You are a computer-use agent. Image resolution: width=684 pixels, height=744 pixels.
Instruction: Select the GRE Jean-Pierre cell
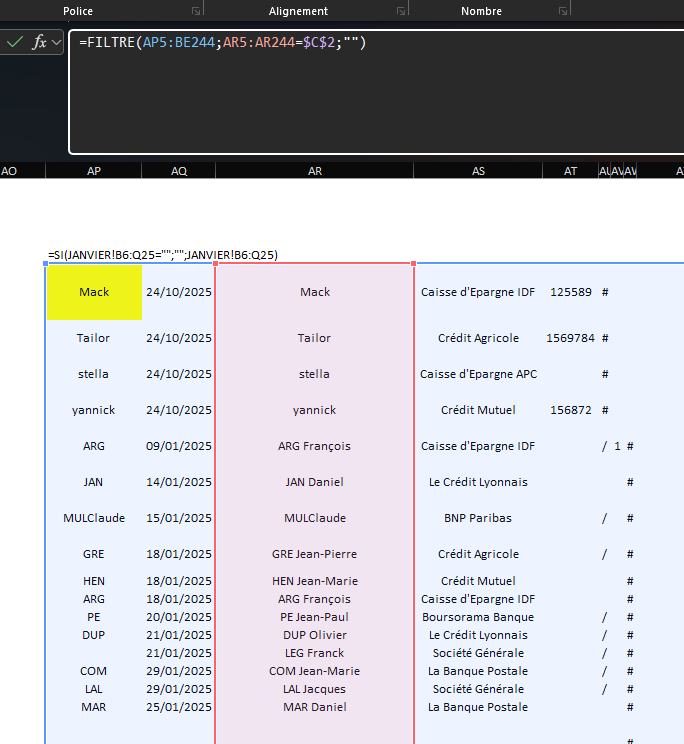coord(314,554)
